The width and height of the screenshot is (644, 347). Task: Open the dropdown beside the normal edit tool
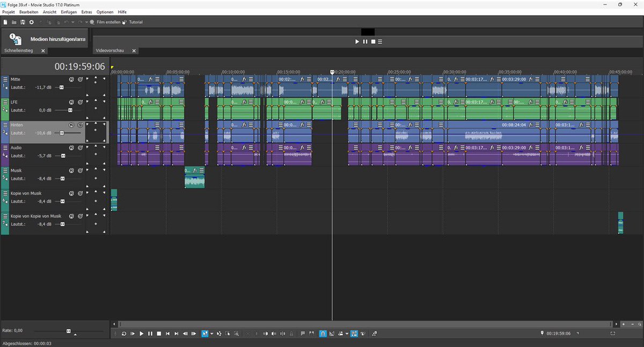pos(212,334)
